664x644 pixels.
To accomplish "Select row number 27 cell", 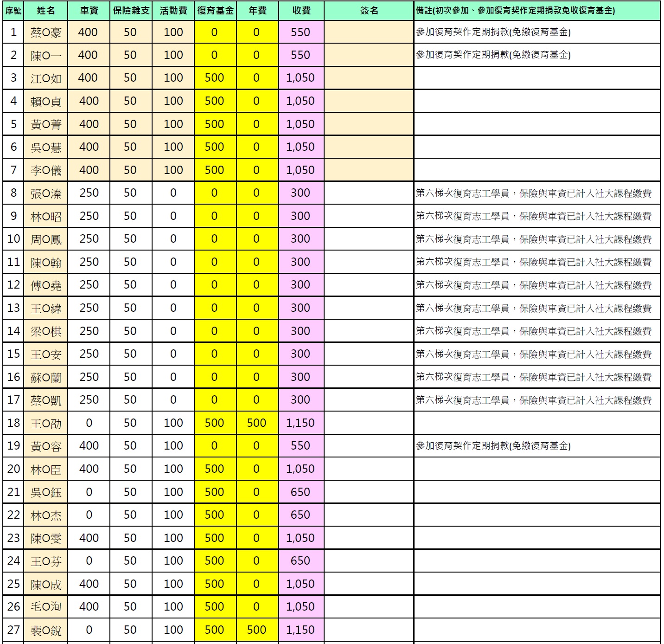I will 13,630.
